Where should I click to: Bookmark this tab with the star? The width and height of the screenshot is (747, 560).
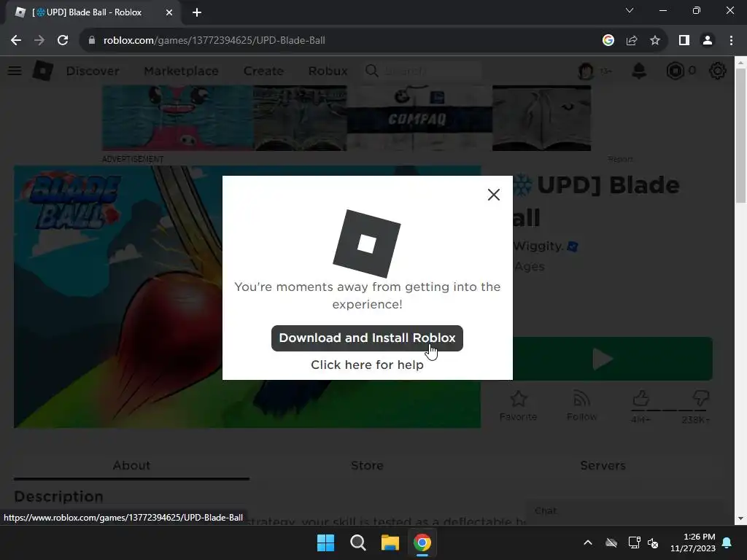(655, 41)
